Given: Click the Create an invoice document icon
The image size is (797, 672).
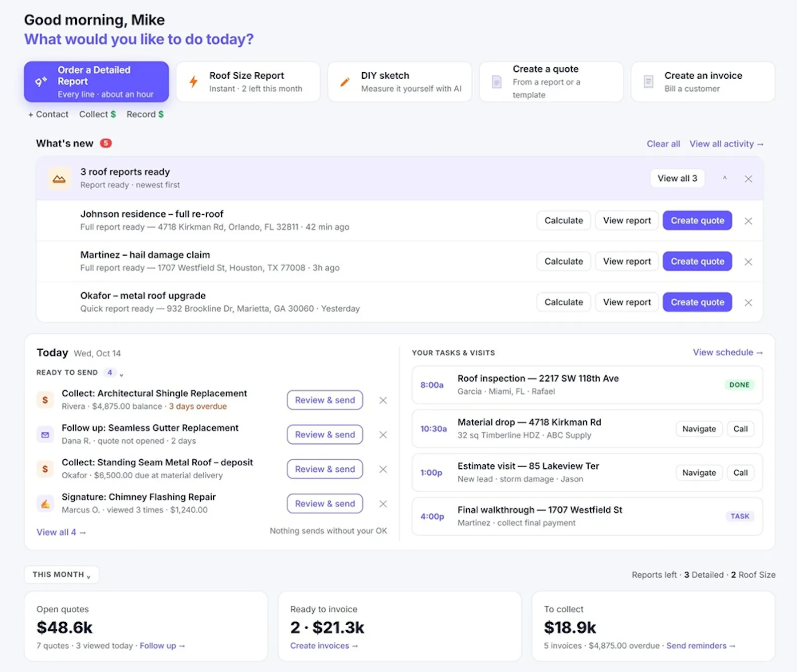Looking at the screenshot, I should coord(648,82).
